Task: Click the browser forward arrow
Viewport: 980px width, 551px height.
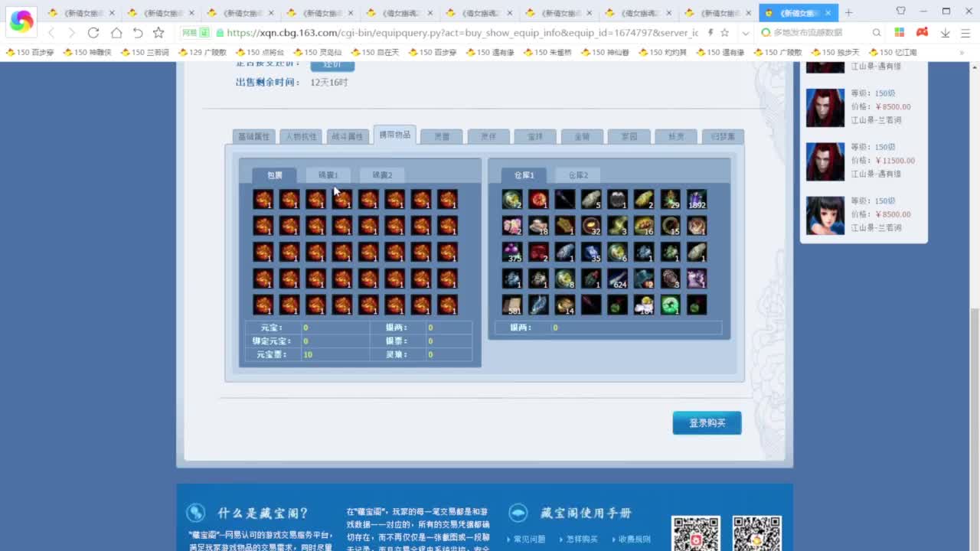Action: (71, 33)
